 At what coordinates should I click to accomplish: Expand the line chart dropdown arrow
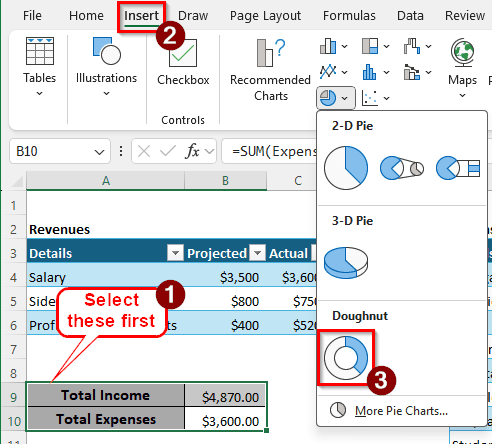[x=345, y=72]
